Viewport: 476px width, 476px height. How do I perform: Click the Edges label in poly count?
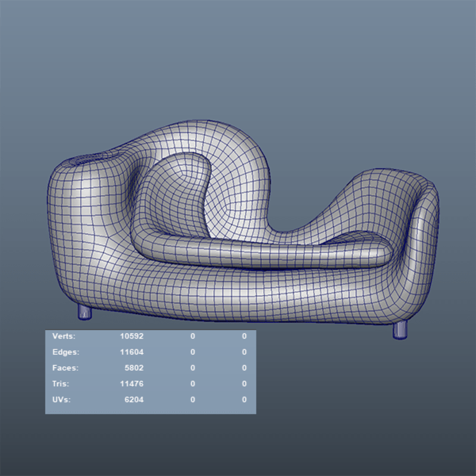[x=65, y=352]
